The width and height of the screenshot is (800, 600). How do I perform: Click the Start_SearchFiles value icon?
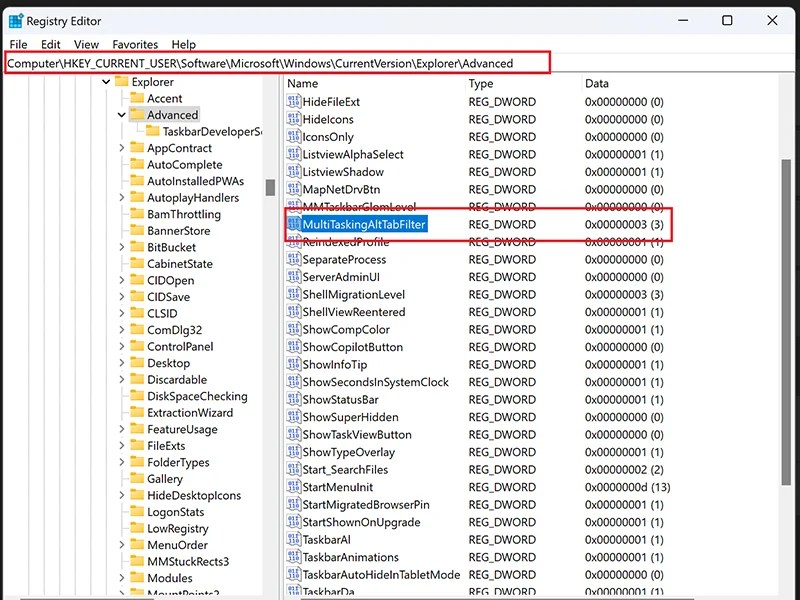coord(295,469)
